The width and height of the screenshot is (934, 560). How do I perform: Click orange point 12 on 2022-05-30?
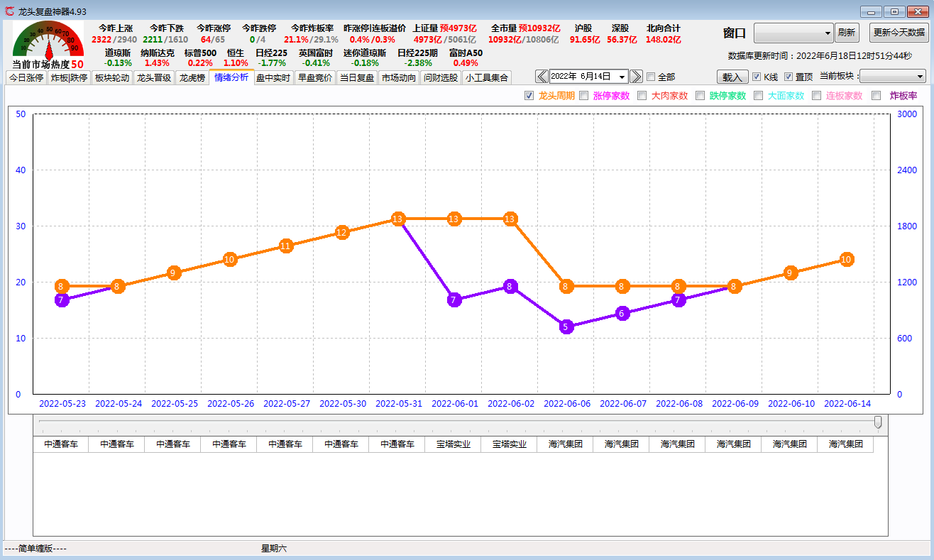pos(342,232)
